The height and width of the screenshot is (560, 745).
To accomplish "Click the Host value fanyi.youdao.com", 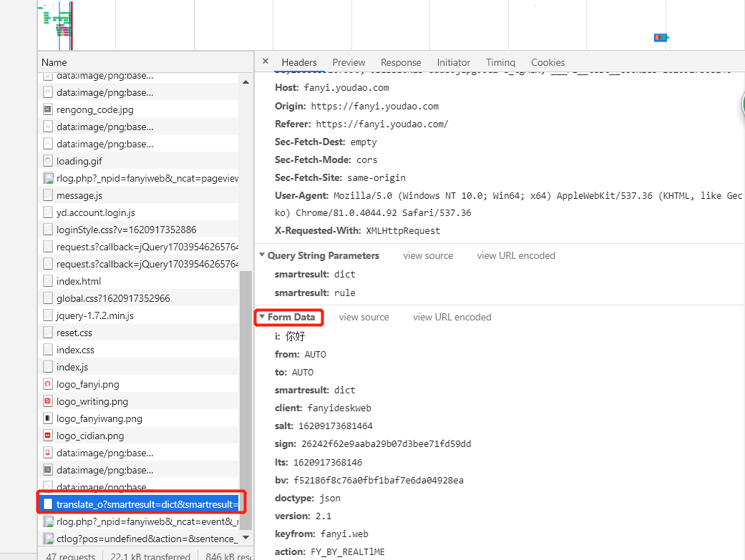I will click(x=346, y=88).
